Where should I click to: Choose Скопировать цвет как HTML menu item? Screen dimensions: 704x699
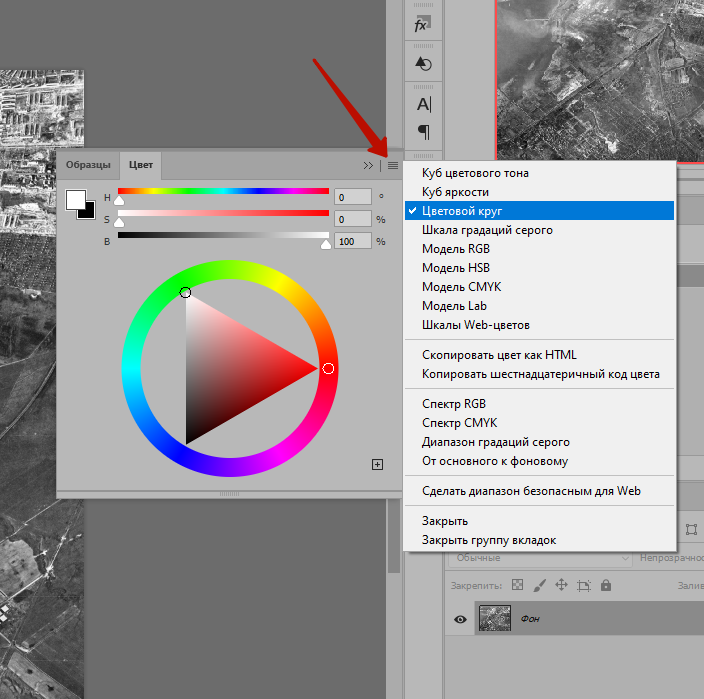click(x=499, y=355)
